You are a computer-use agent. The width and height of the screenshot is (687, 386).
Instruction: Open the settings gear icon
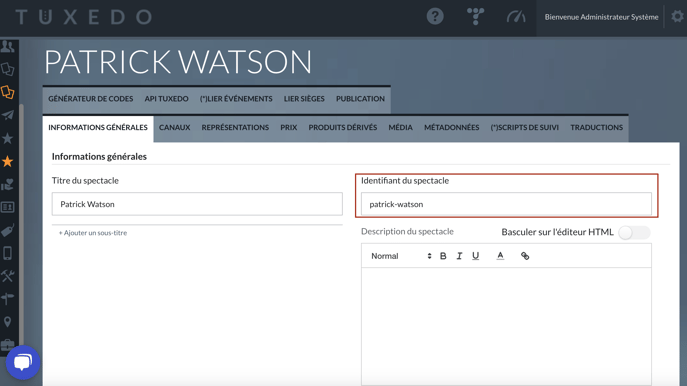pos(677,17)
